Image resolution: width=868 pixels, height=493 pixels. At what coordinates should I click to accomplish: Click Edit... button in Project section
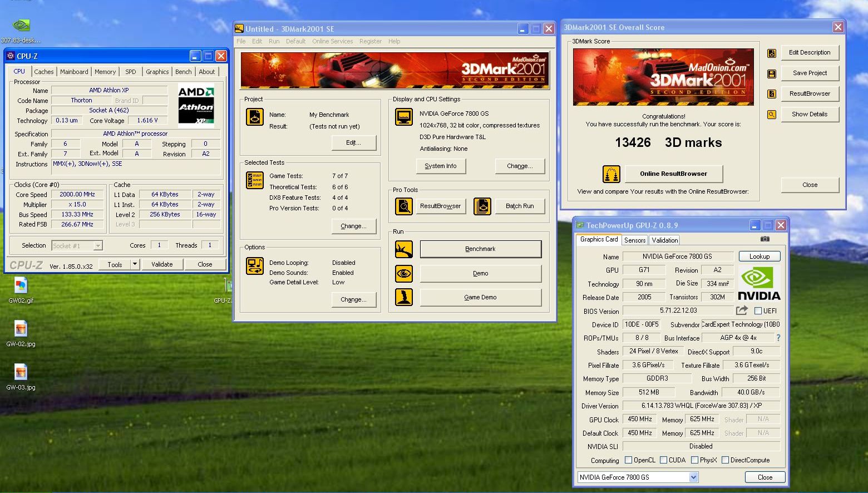[x=353, y=142]
